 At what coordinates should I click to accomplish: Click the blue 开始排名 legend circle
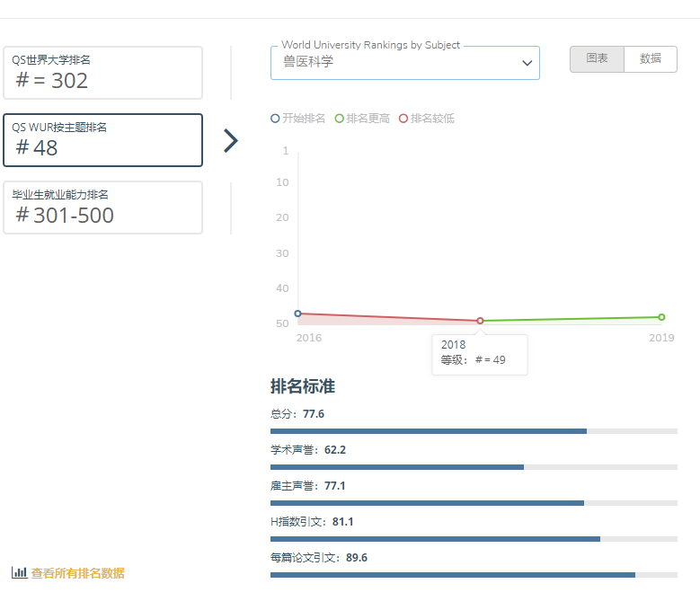coord(275,119)
